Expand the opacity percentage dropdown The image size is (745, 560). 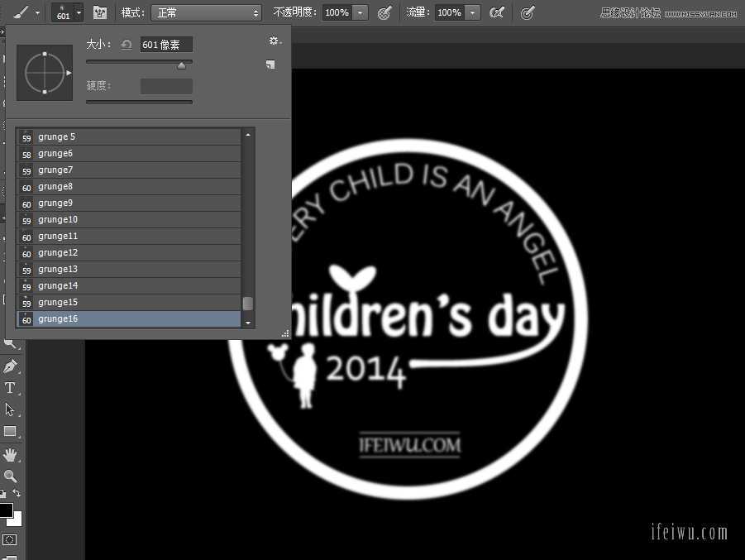[360, 12]
